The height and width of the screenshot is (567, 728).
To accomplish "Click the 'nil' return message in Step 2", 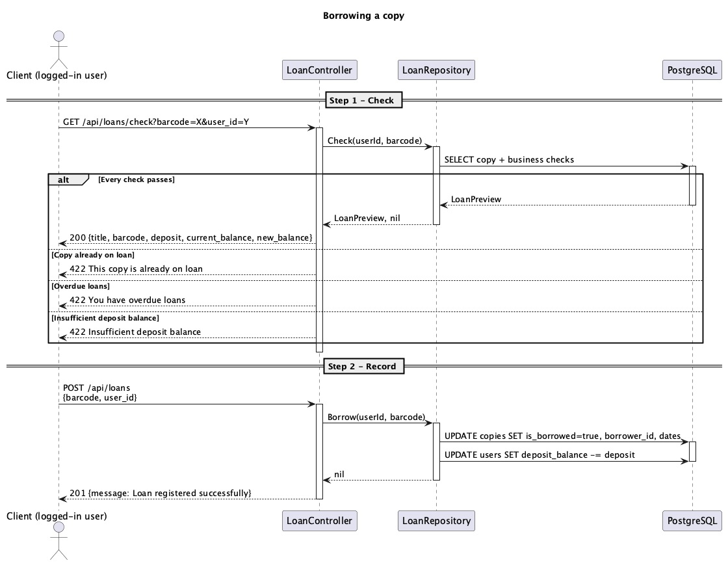I will (x=339, y=475).
